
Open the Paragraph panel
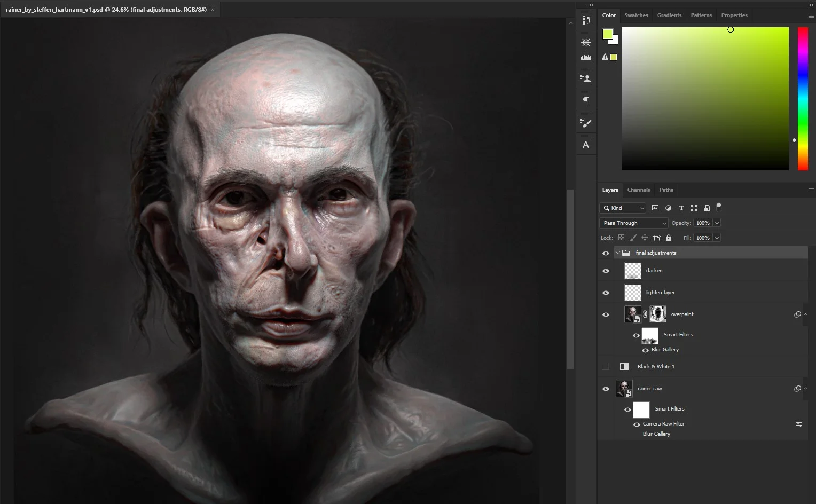[586, 100]
